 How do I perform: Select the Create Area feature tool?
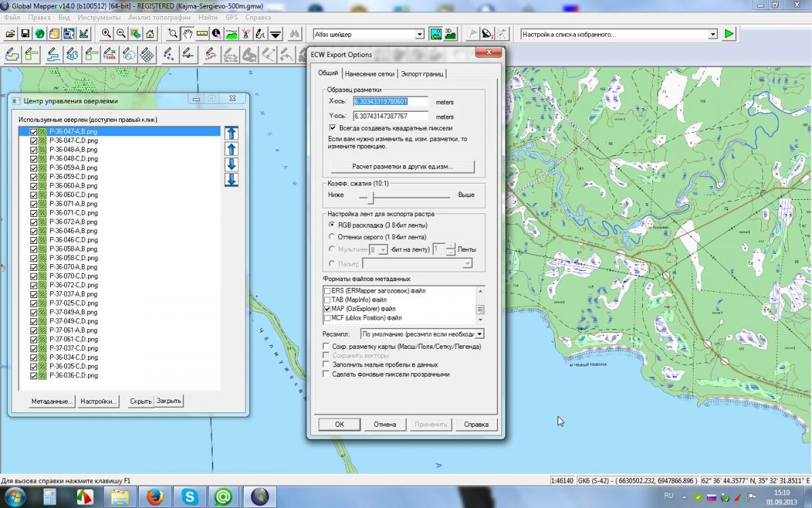coord(12,54)
